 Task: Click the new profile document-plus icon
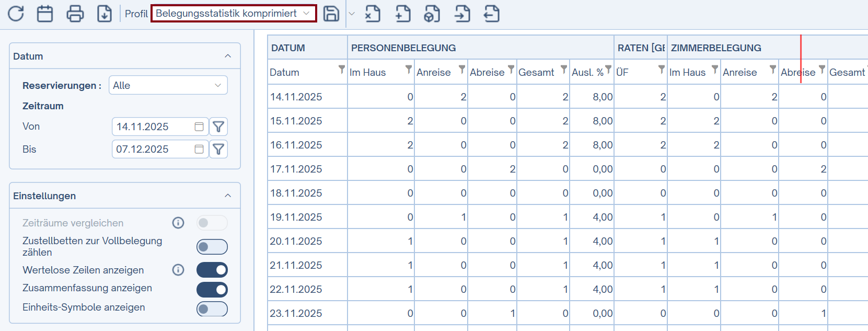pyautogui.click(x=403, y=14)
